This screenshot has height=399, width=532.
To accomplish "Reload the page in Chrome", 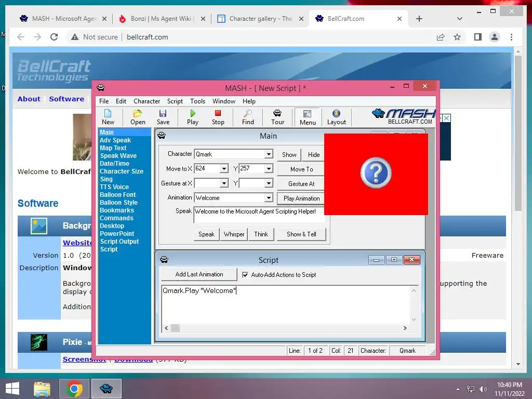I will click(x=54, y=37).
